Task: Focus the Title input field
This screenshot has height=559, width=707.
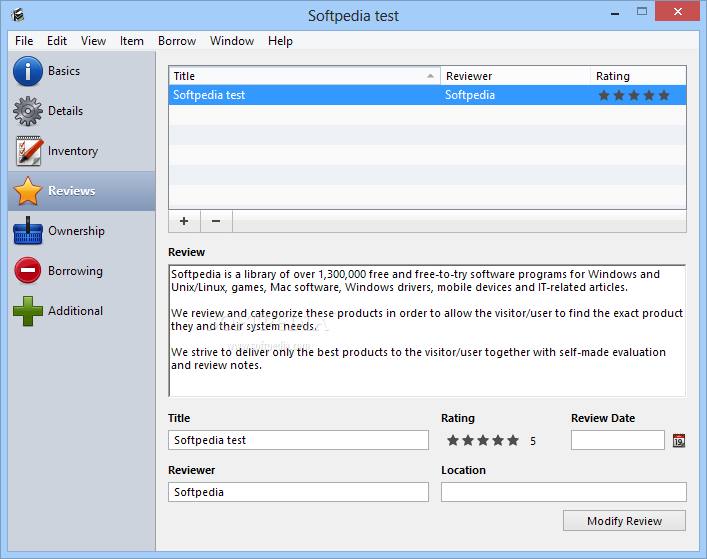Action: click(x=298, y=440)
